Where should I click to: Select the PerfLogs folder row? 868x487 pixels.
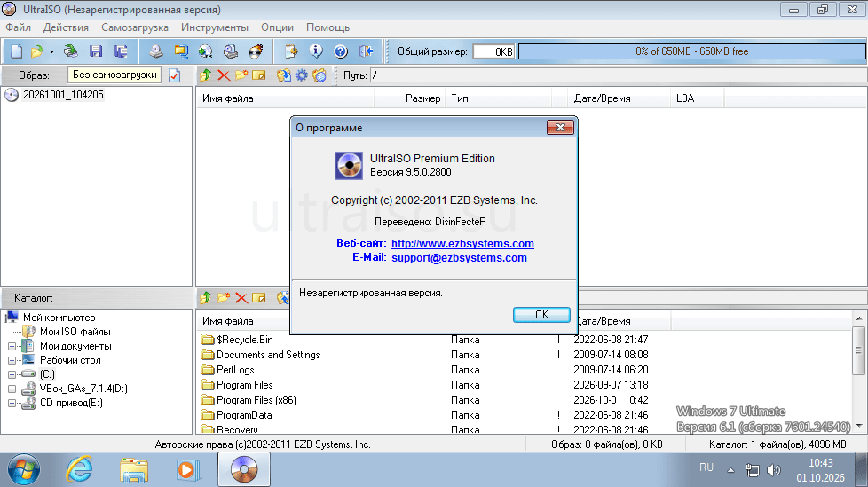[x=235, y=370]
